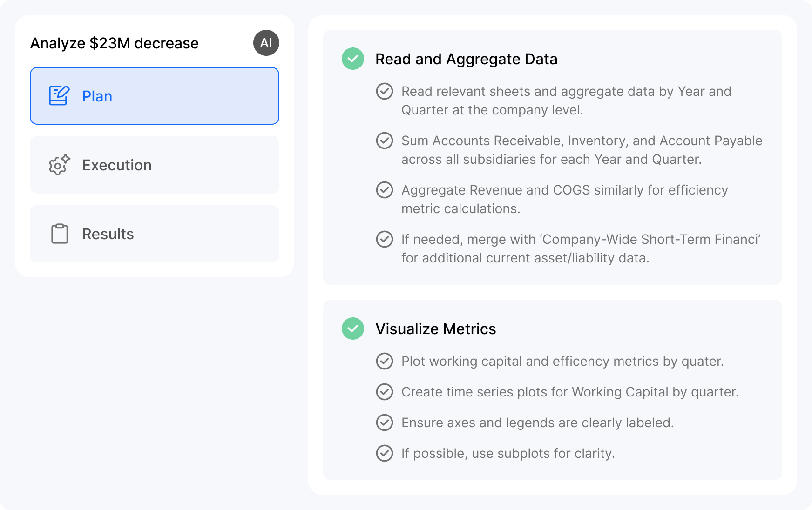This screenshot has width=812, height=510.
Task: Toggle check for 'Ensure axes and legends' step
Action: [x=385, y=423]
